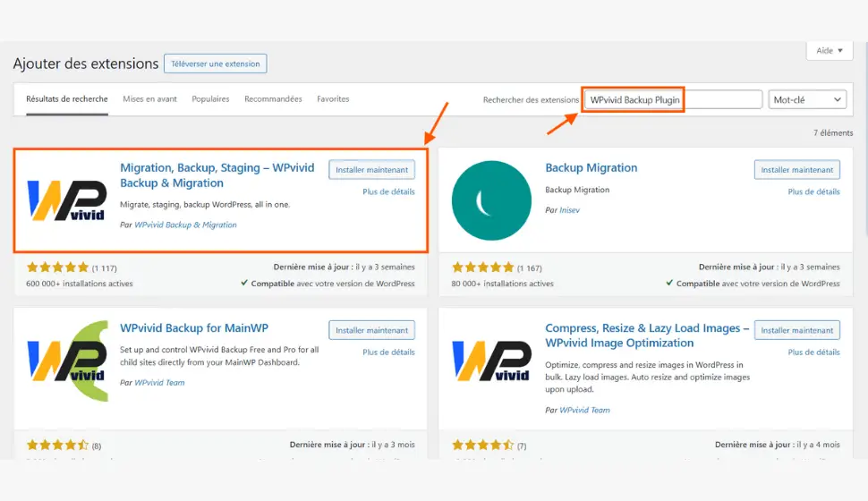Click the Ajouter des extensions heading
The height and width of the screenshot is (501, 868).
pos(86,64)
